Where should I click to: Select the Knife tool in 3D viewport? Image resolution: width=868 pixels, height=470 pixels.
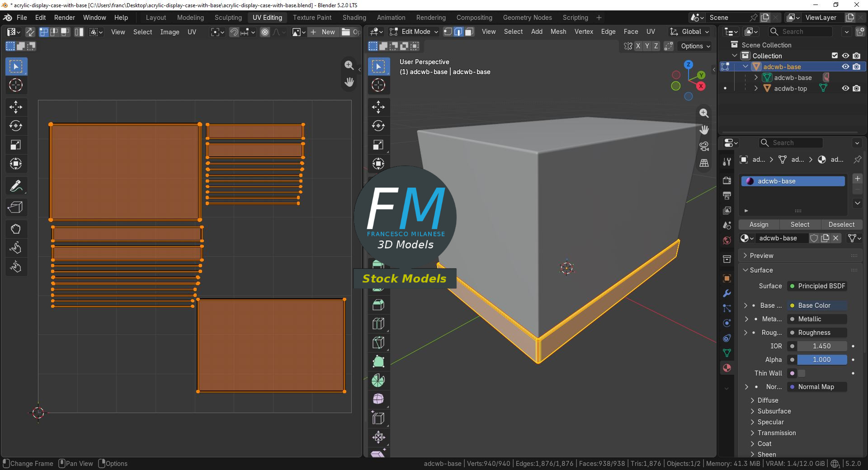[x=378, y=343]
